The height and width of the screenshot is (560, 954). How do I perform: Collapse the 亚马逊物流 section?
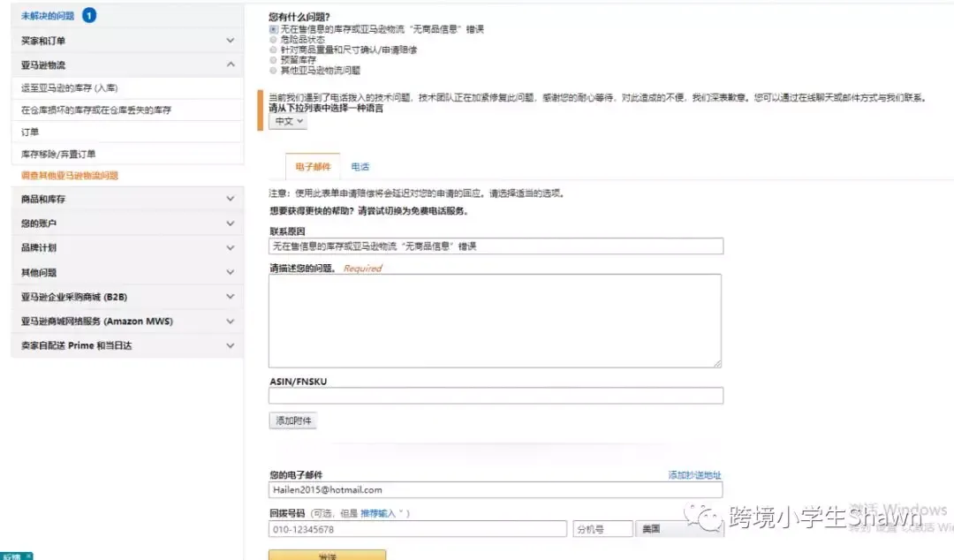(x=127, y=64)
